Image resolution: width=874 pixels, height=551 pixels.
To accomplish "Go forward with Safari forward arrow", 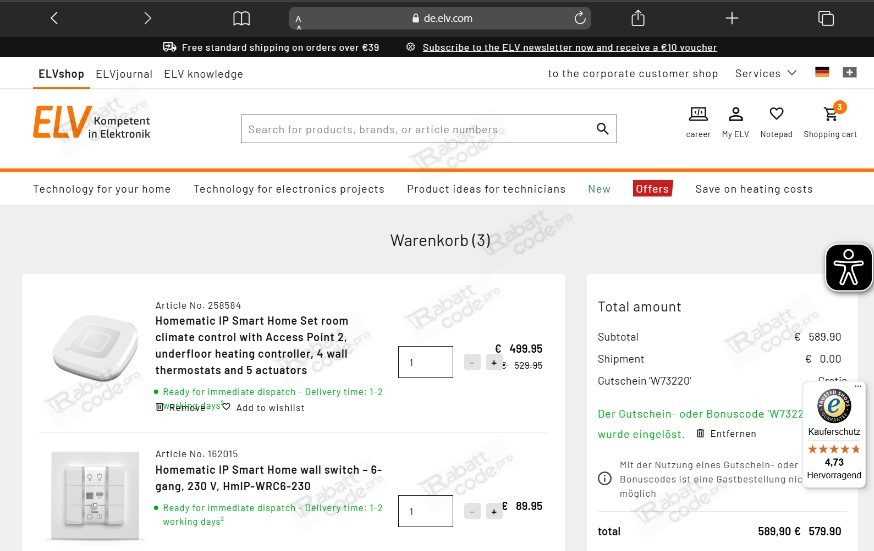I will pyautogui.click(x=147, y=18).
